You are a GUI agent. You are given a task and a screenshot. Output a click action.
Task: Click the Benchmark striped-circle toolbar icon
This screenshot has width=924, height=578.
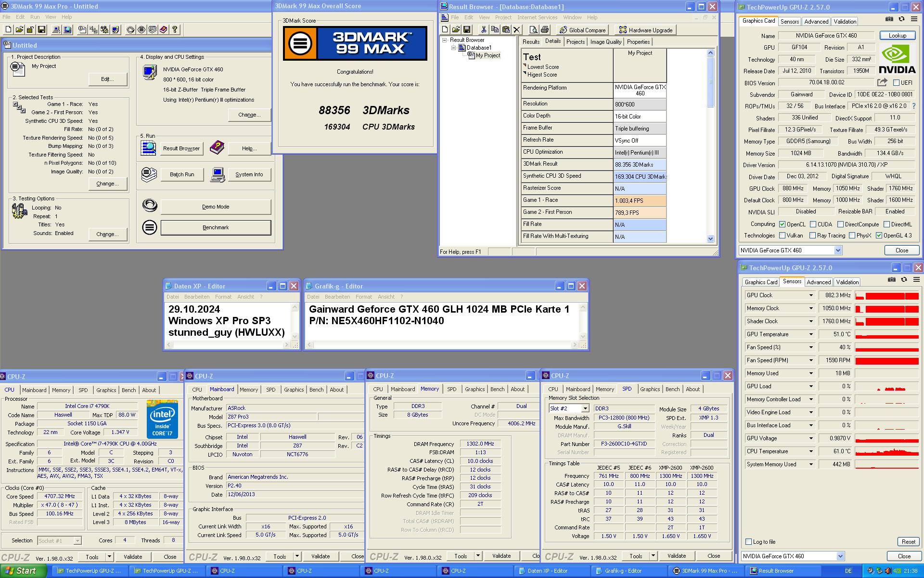coord(141,29)
